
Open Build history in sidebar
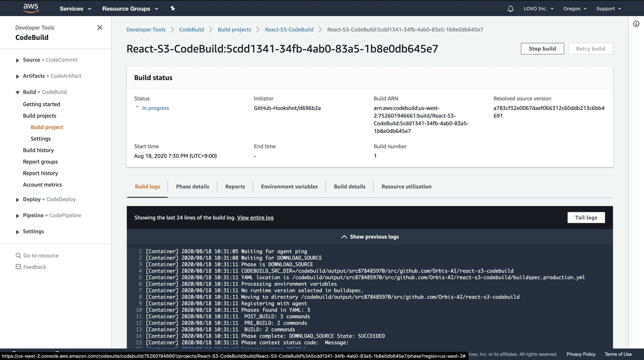coord(38,150)
